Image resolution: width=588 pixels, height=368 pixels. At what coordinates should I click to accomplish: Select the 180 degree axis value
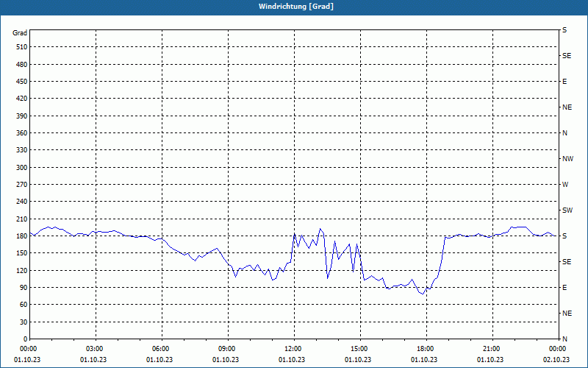tap(22, 236)
